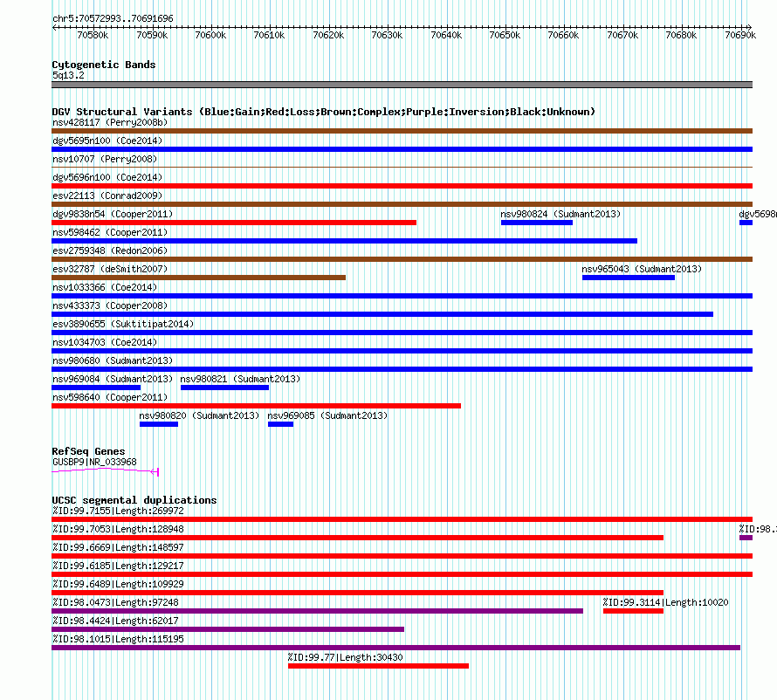Click the chr5:70572993..70691696 coordinate label
The width and height of the screenshot is (777, 700).
pyautogui.click(x=113, y=18)
